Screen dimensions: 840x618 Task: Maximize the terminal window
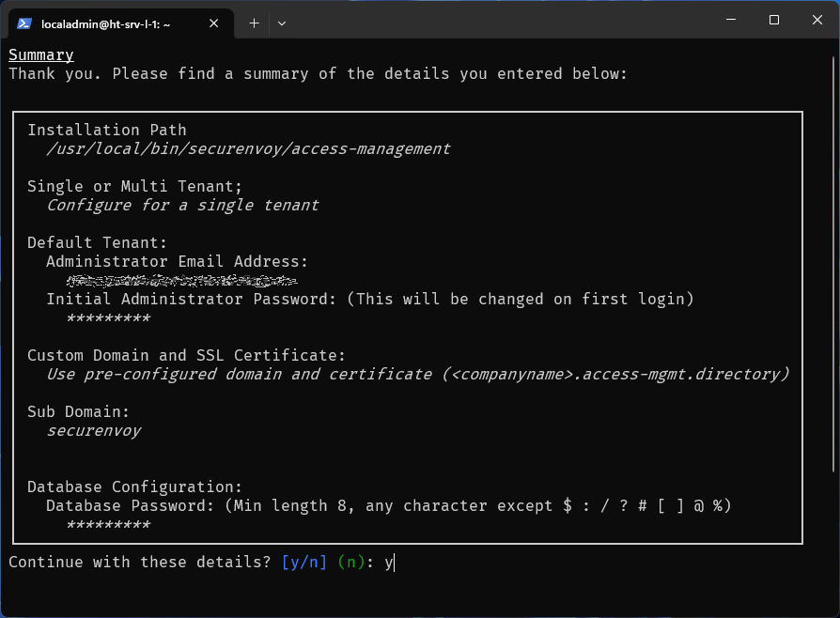(774, 20)
